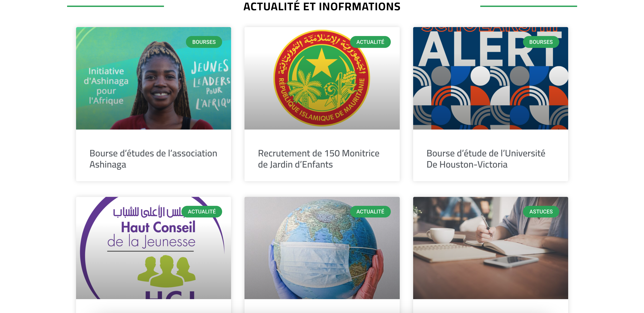This screenshot has width=644, height=313.
Task: Open Bourse d'étude Université De Houston-Victoria title
Action: point(486,159)
